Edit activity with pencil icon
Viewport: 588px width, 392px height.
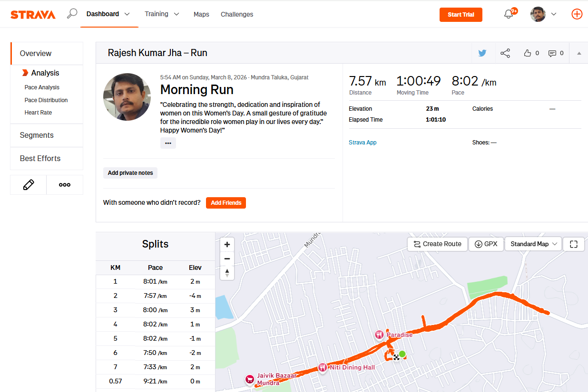[x=29, y=185]
